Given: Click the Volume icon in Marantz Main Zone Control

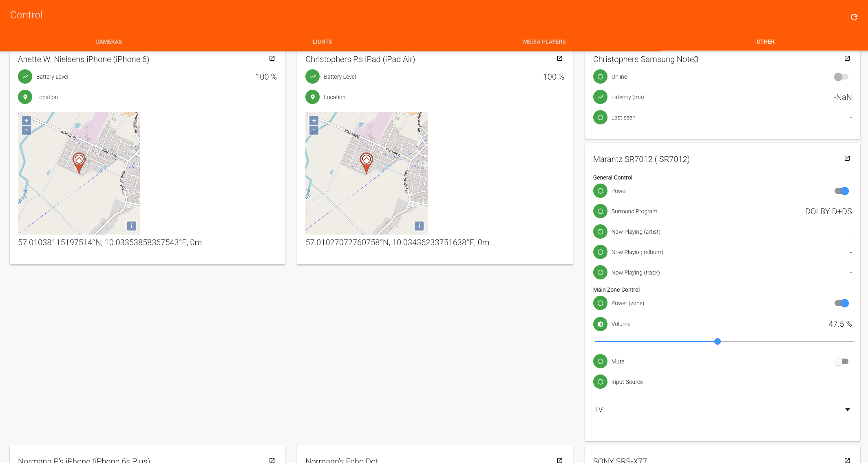Looking at the screenshot, I should click(600, 324).
